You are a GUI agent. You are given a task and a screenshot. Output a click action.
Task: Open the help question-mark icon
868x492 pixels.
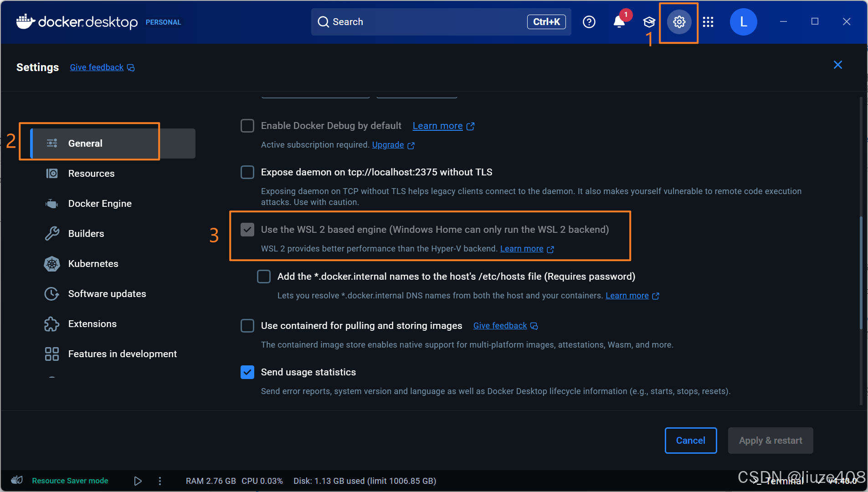tap(589, 22)
